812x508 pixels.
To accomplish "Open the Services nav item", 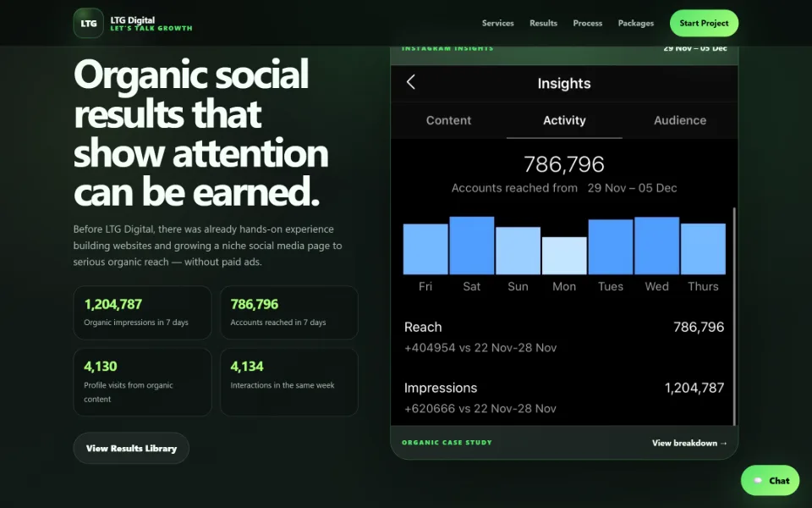I will pyautogui.click(x=497, y=24).
